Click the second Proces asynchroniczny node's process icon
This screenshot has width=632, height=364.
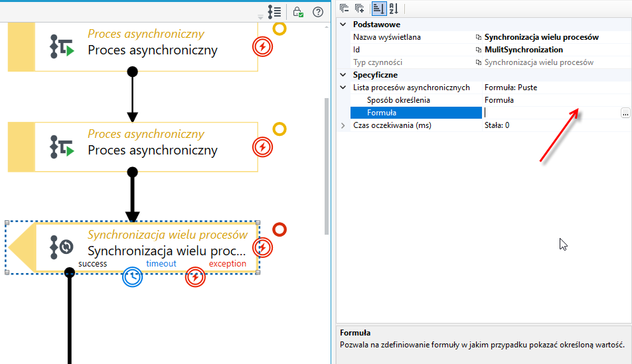pyautogui.click(x=62, y=147)
